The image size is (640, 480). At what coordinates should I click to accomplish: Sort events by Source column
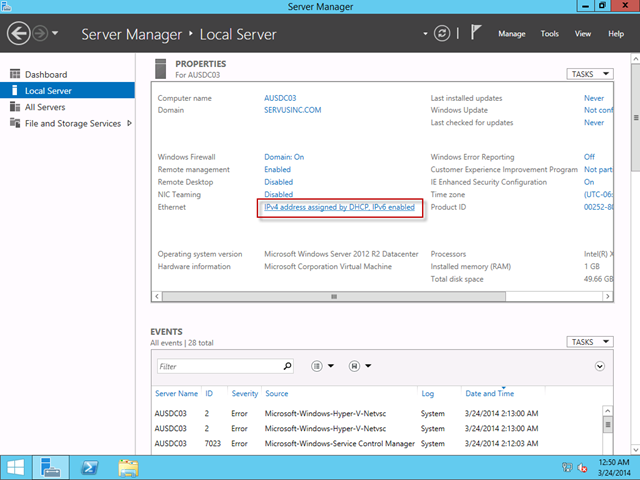click(276, 393)
